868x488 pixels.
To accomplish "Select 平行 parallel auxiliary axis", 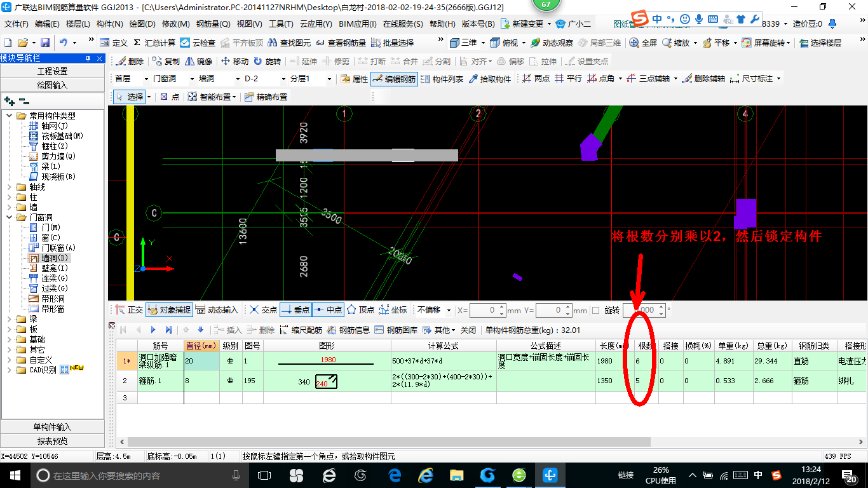I will coord(568,79).
